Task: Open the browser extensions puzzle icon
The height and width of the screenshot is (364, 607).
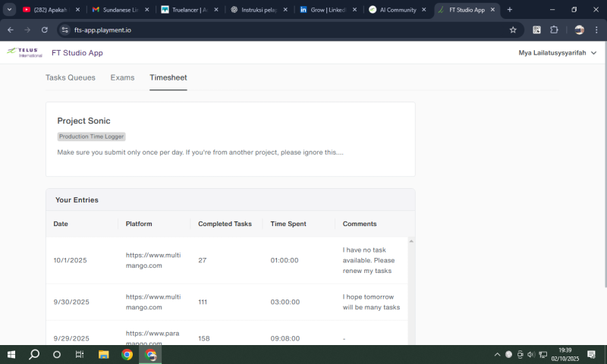Action: click(554, 30)
